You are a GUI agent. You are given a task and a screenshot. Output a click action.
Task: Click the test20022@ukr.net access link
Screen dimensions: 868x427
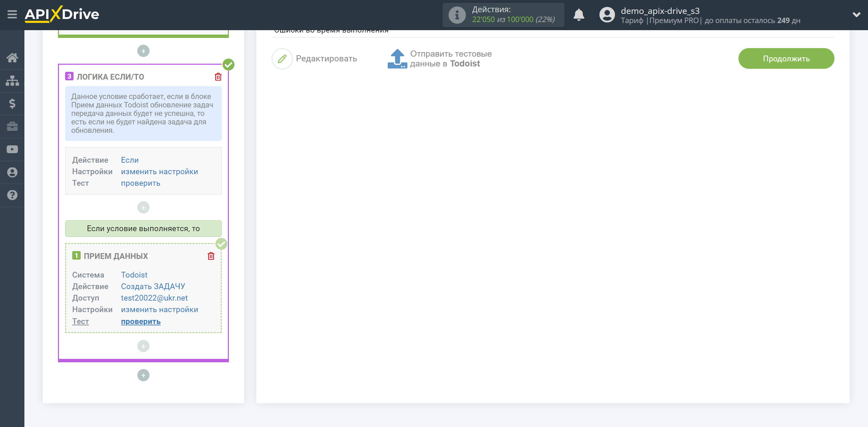154,298
